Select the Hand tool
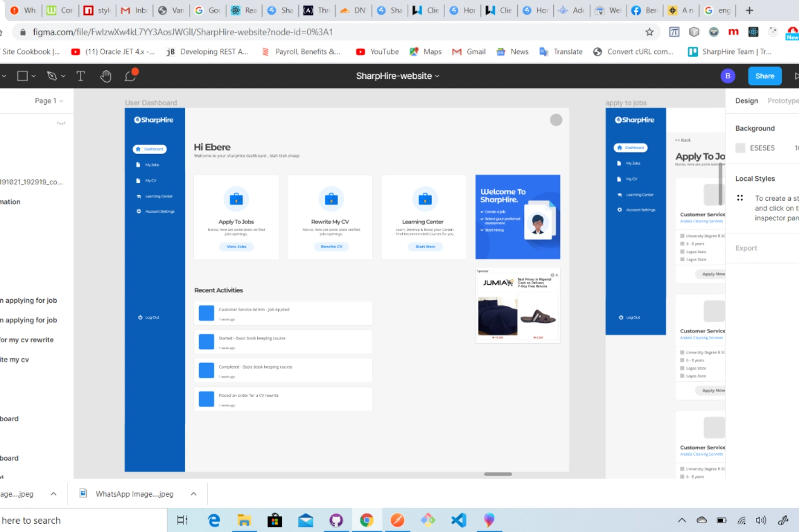The width and height of the screenshot is (799, 532). [106, 76]
